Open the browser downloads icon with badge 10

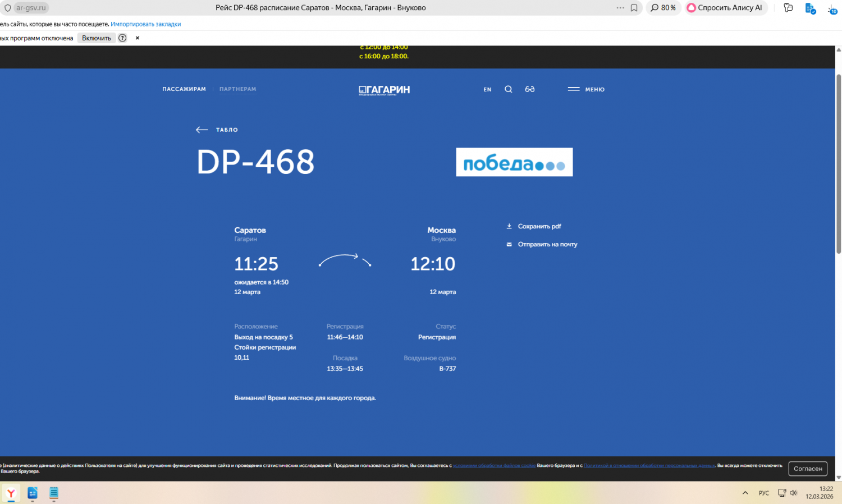point(832,8)
